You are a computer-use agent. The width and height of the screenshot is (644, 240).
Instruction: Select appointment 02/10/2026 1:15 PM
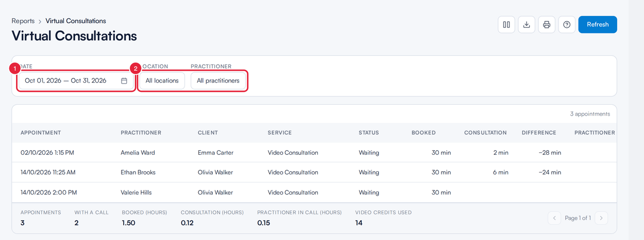47,153
